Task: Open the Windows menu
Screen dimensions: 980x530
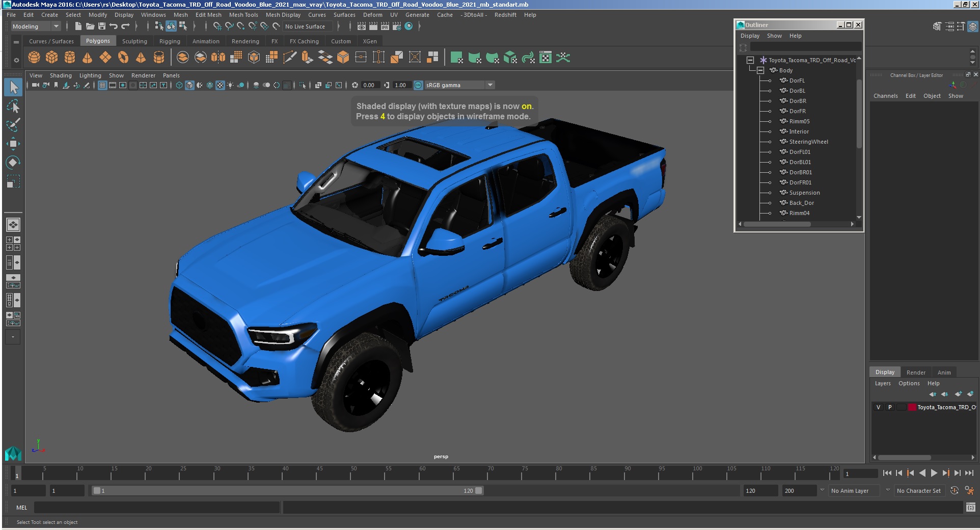Action: point(153,15)
